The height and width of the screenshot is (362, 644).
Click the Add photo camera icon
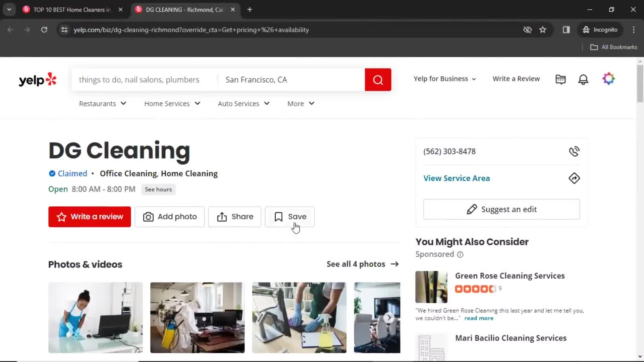(x=148, y=217)
